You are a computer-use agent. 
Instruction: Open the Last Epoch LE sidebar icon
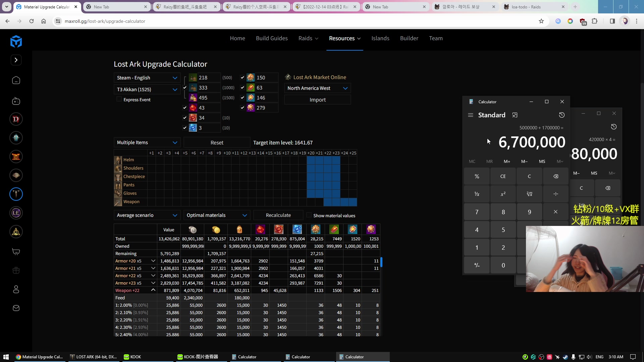tap(16, 213)
